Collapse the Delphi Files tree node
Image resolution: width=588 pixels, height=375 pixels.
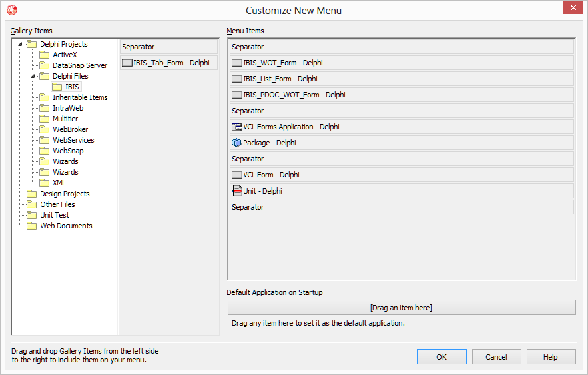(x=33, y=77)
